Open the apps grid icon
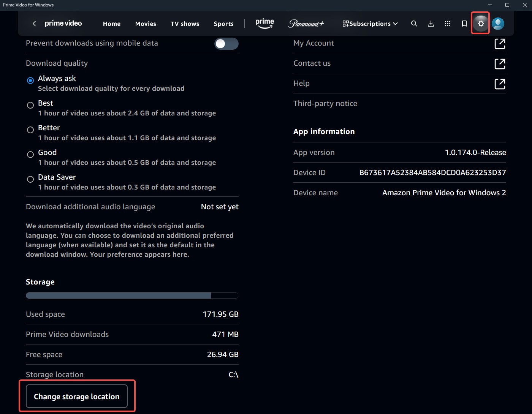The image size is (532, 414). pyautogui.click(x=448, y=24)
